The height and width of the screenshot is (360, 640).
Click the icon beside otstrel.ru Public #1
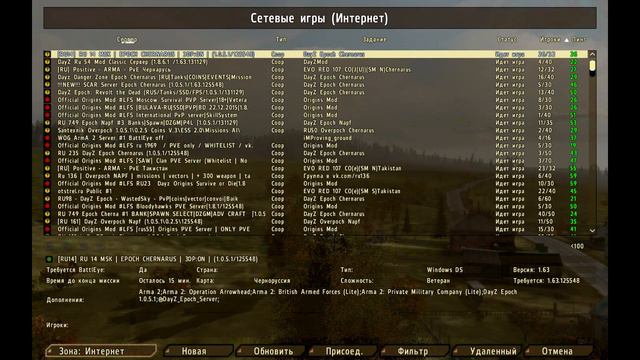[x=47, y=191]
